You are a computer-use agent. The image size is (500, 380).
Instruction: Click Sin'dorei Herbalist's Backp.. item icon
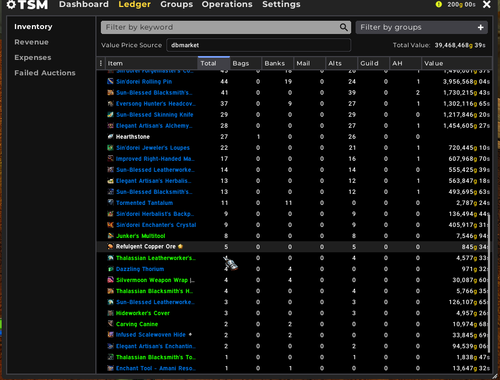pos(110,214)
